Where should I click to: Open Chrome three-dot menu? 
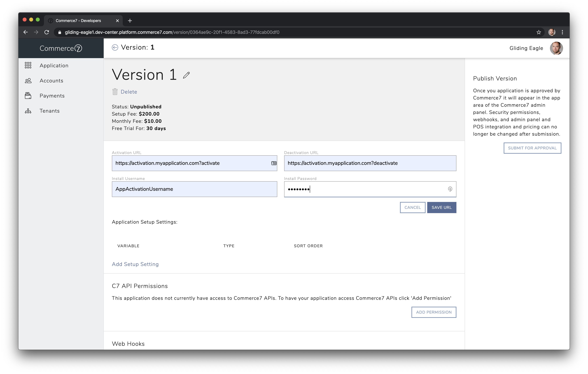(562, 32)
